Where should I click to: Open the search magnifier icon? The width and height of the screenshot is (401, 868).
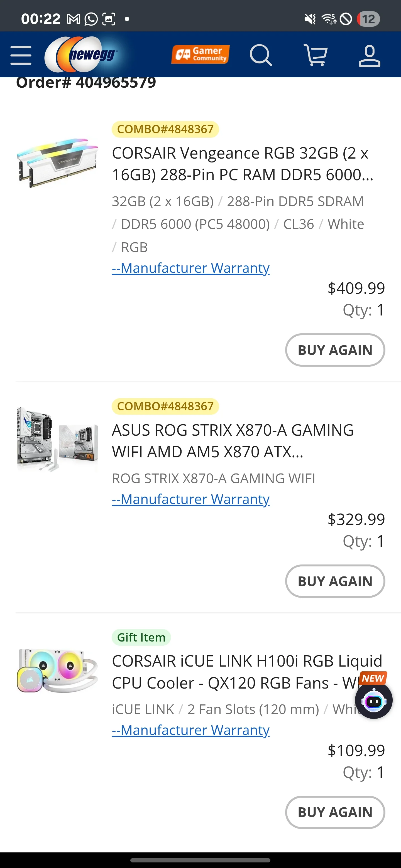(x=261, y=55)
